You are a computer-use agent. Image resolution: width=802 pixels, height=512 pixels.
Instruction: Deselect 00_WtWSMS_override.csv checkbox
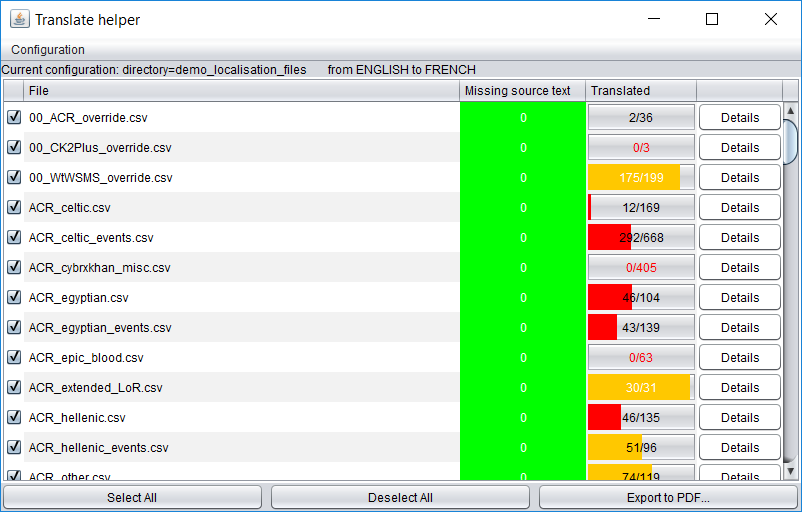point(14,177)
